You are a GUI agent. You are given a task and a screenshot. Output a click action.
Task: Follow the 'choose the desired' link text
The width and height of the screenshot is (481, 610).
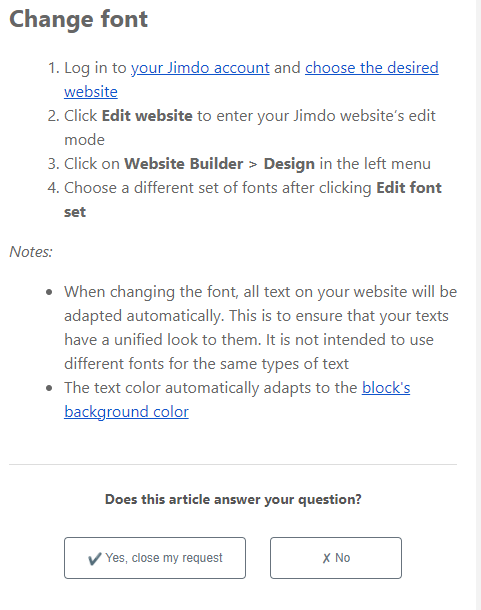coord(372,68)
